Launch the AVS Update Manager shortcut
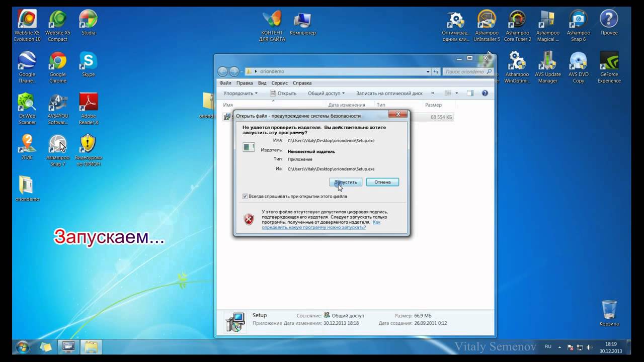Image resolution: width=644 pixels, height=362 pixels. click(x=547, y=67)
